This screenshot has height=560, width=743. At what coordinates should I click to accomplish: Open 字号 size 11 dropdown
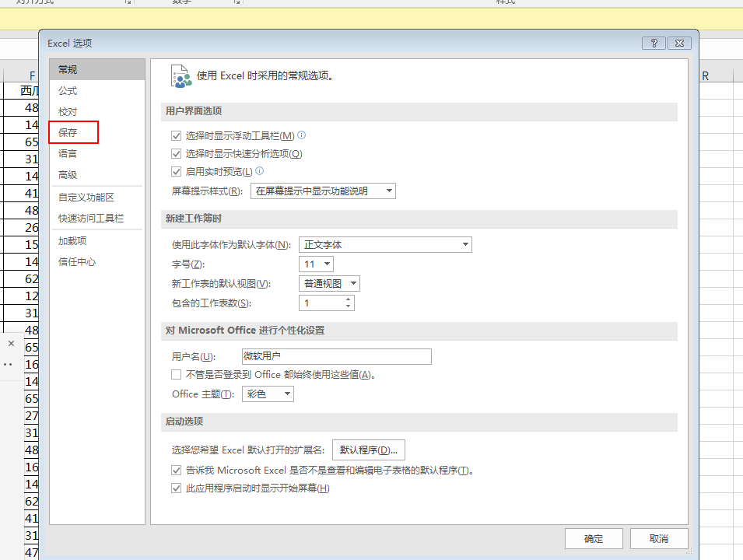coord(316,264)
